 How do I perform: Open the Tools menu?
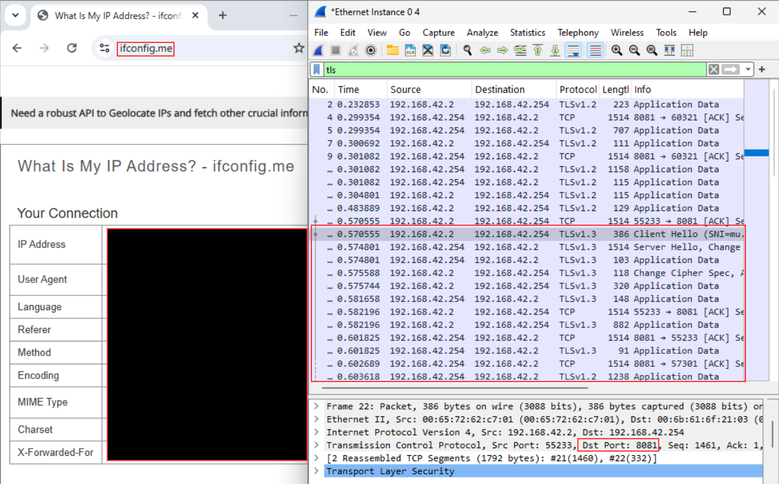coord(666,32)
